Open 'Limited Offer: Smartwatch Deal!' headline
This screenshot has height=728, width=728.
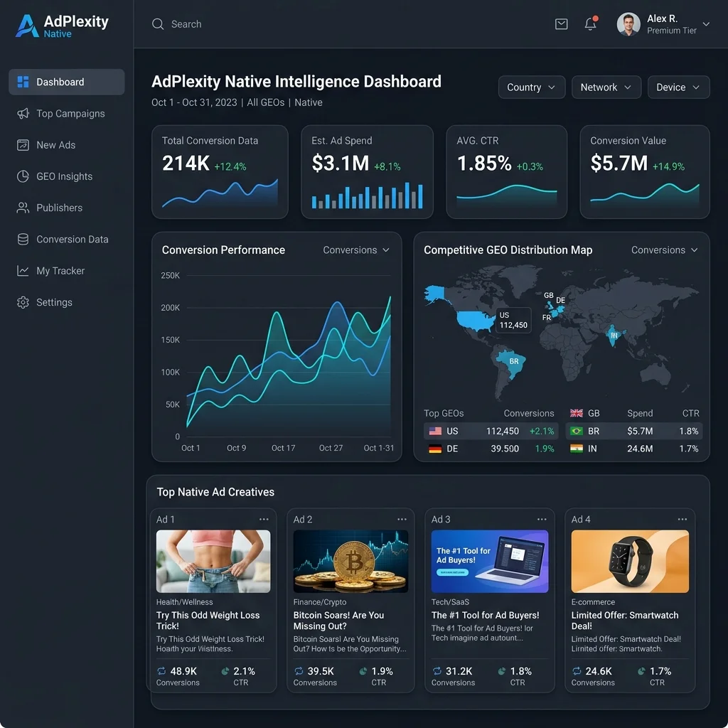pyautogui.click(x=625, y=620)
